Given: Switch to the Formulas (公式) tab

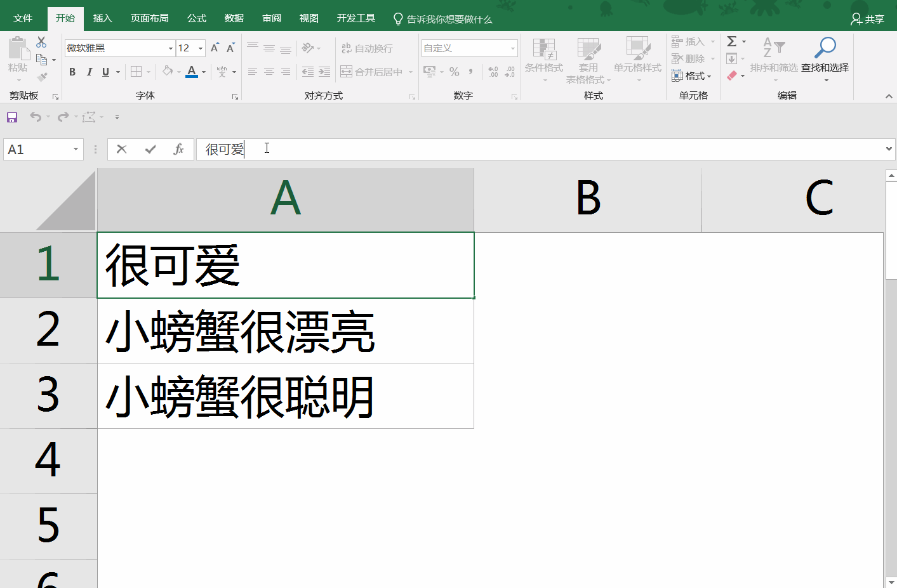Looking at the screenshot, I should [197, 18].
